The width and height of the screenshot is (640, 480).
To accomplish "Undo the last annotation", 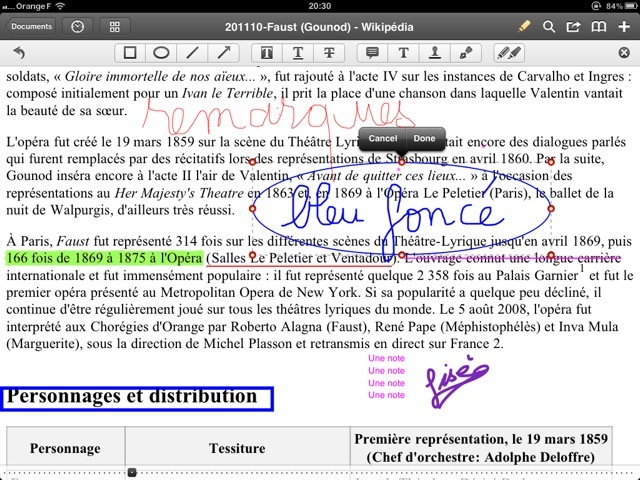I will [19, 52].
